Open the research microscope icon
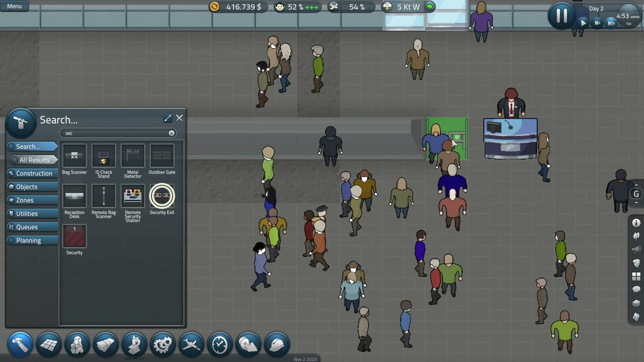This screenshot has width=644, height=362. 134,344
